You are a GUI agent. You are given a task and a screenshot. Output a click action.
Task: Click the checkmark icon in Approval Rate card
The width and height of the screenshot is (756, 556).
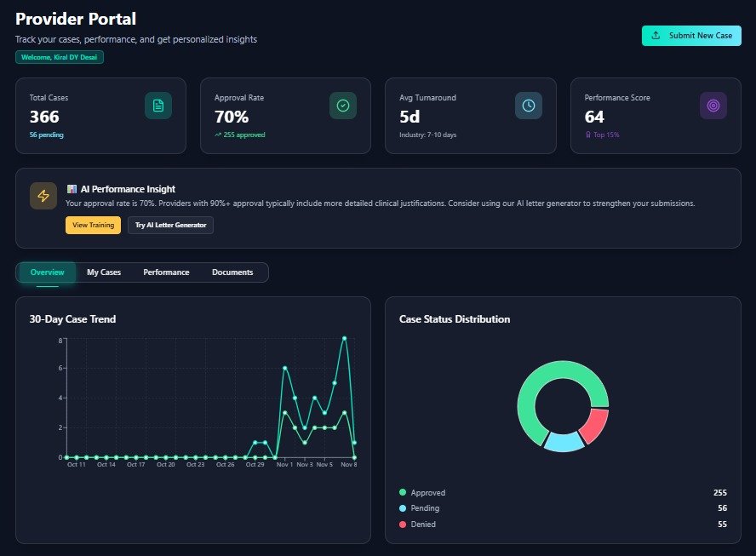click(x=343, y=106)
